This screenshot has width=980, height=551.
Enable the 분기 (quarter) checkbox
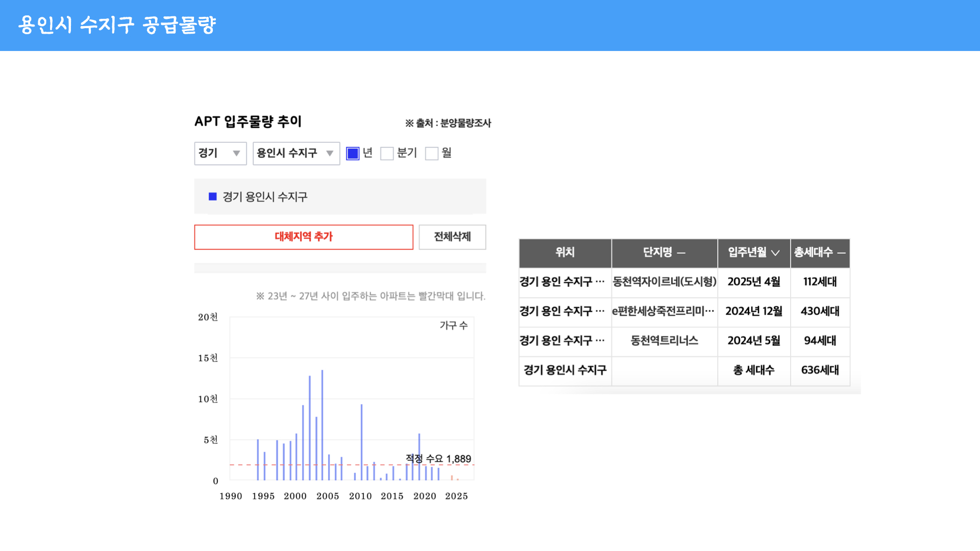click(387, 154)
